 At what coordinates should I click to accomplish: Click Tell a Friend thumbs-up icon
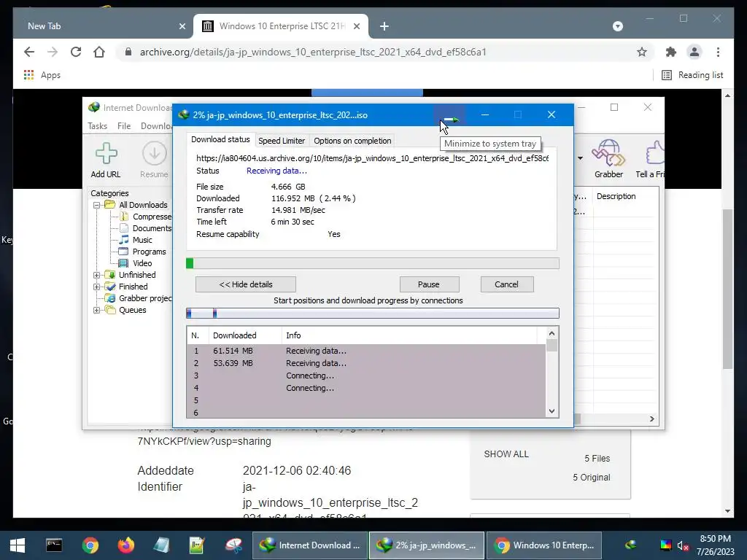(x=654, y=153)
